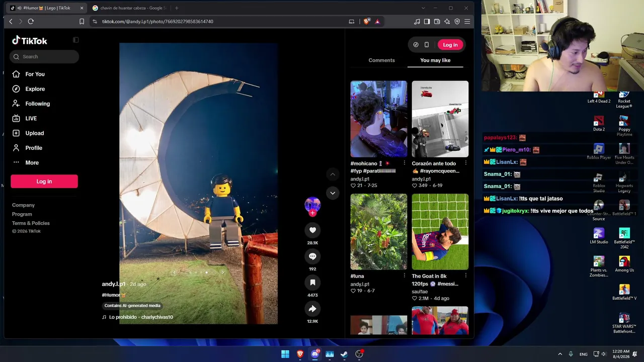Bookmark the Lego photo post
This screenshot has width=644, height=362.
point(312,283)
